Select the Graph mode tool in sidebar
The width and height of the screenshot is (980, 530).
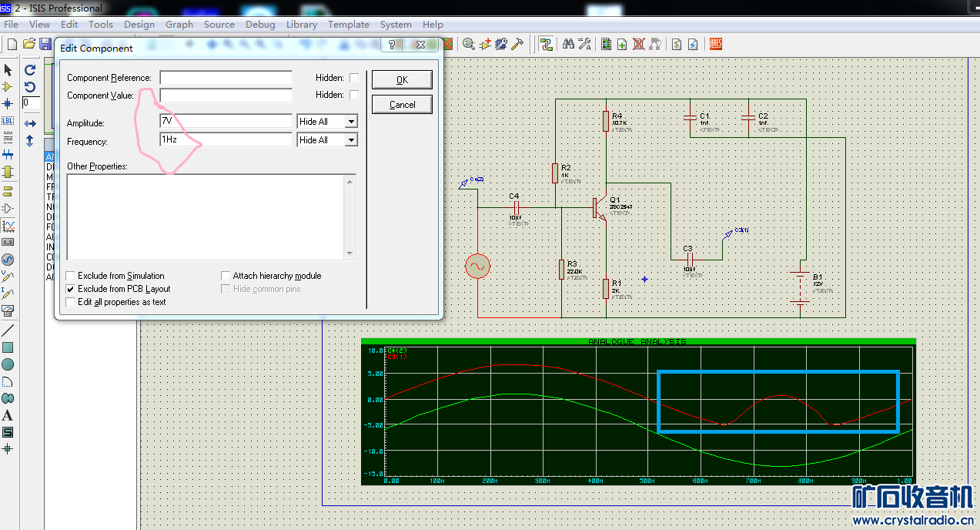8,226
